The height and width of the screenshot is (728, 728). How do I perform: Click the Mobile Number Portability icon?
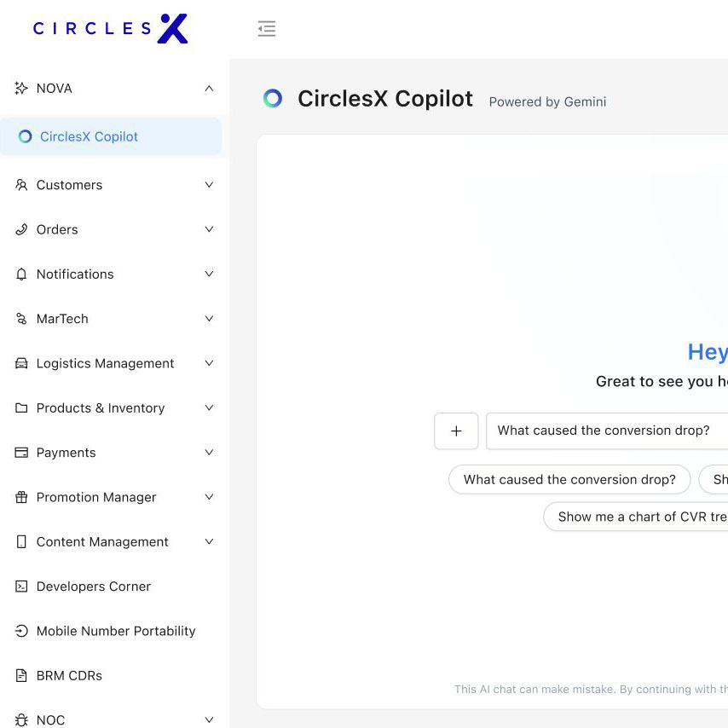tap(21, 631)
